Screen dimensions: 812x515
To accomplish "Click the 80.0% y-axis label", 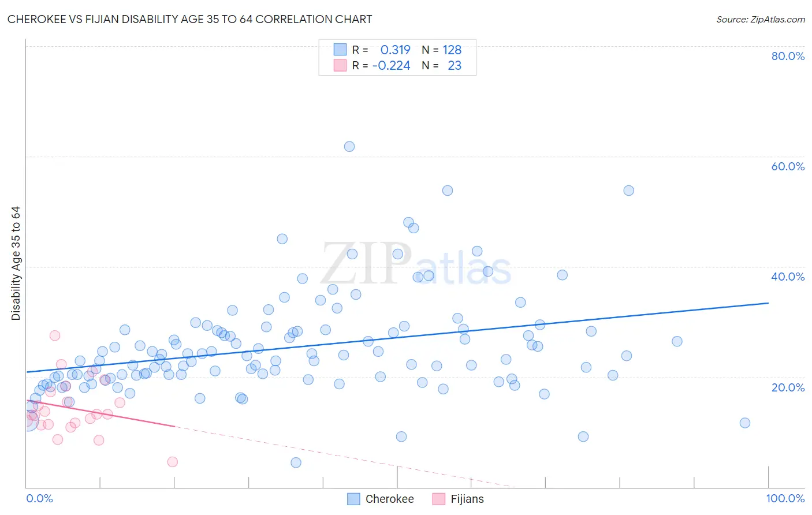I will (x=788, y=56).
